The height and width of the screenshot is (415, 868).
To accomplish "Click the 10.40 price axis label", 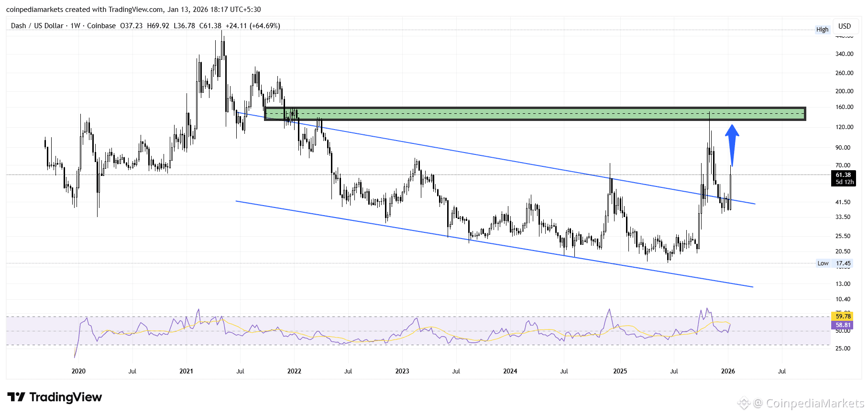I will pyautogui.click(x=843, y=299).
